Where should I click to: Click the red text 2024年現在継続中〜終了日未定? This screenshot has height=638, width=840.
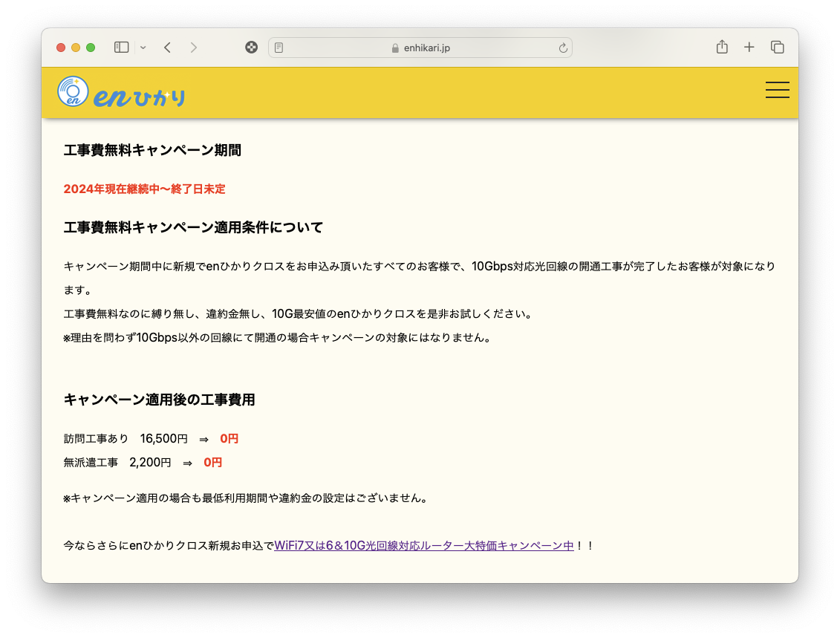[144, 189]
